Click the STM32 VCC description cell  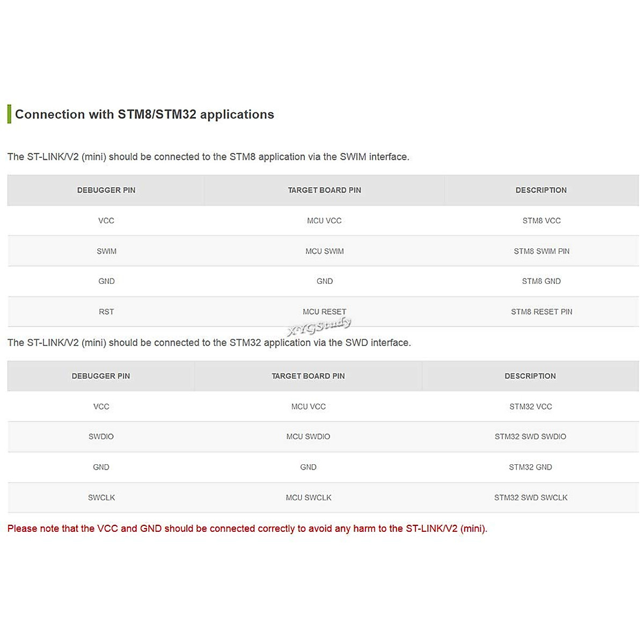pos(530,407)
